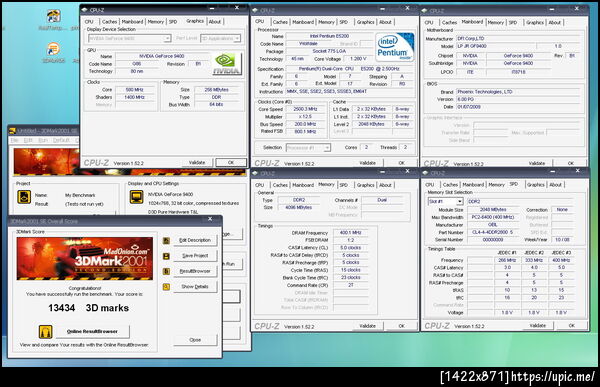This screenshot has height=387, width=600.
Task: Click the Save Project button
Action: tap(195, 256)
